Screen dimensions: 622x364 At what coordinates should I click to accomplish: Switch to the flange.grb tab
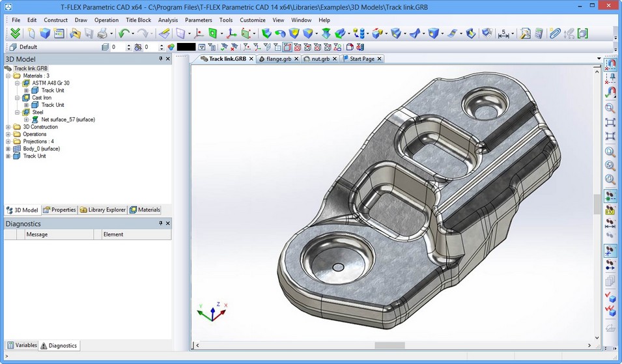pos(278,59)
